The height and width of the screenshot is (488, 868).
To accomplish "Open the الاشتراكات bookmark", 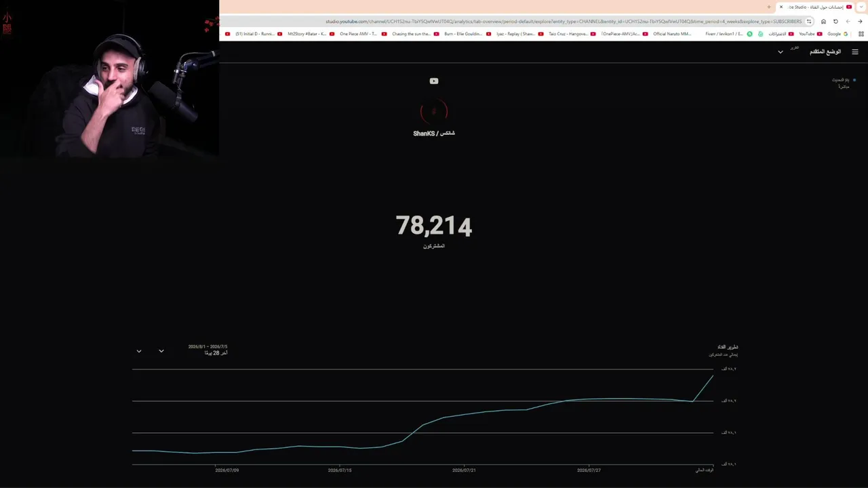I will (x=781, y=34).
